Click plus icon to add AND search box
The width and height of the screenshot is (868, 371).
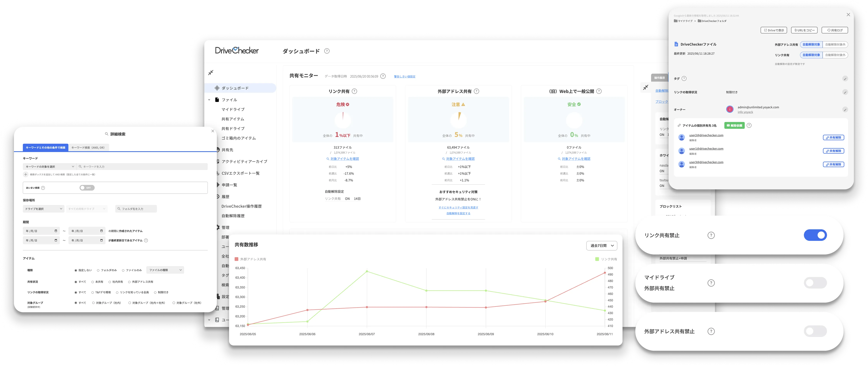[x=26, y=174]
